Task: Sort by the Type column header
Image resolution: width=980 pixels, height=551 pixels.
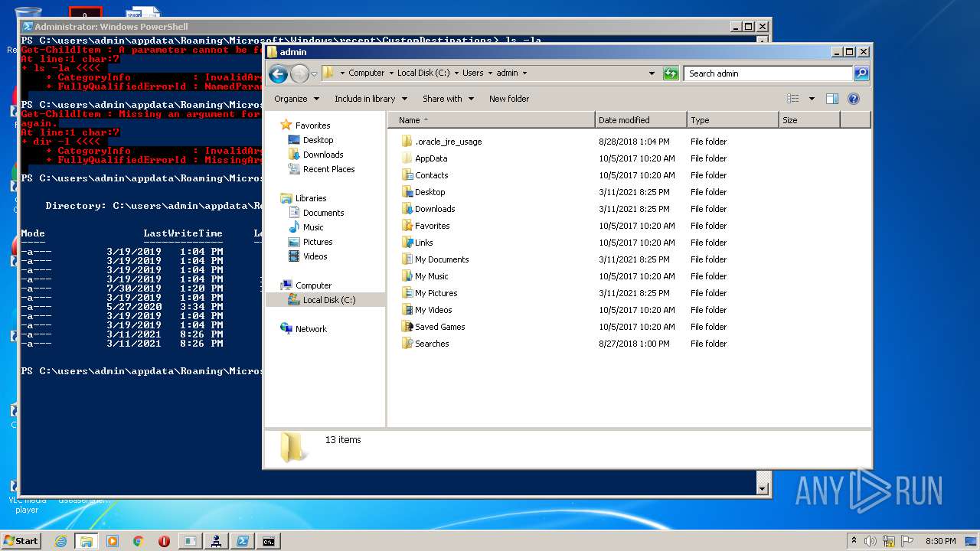Action: coord(733,120)
